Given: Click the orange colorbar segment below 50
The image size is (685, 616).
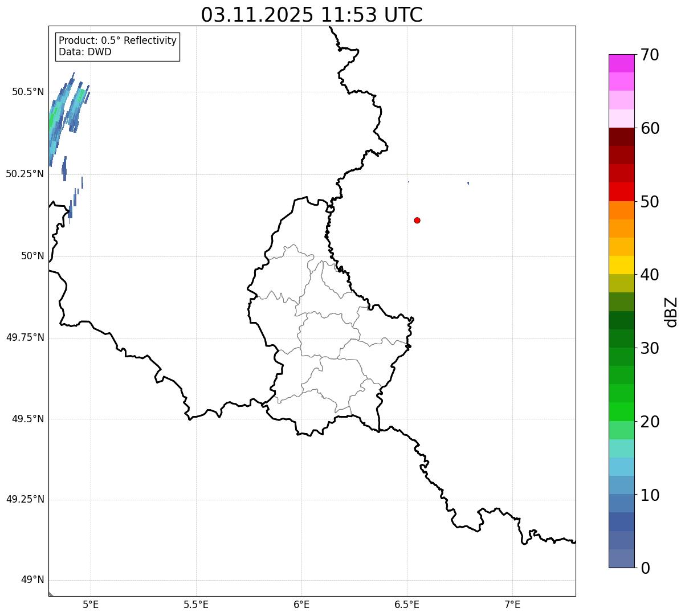Looking at the screenshot, I should 621,210.
